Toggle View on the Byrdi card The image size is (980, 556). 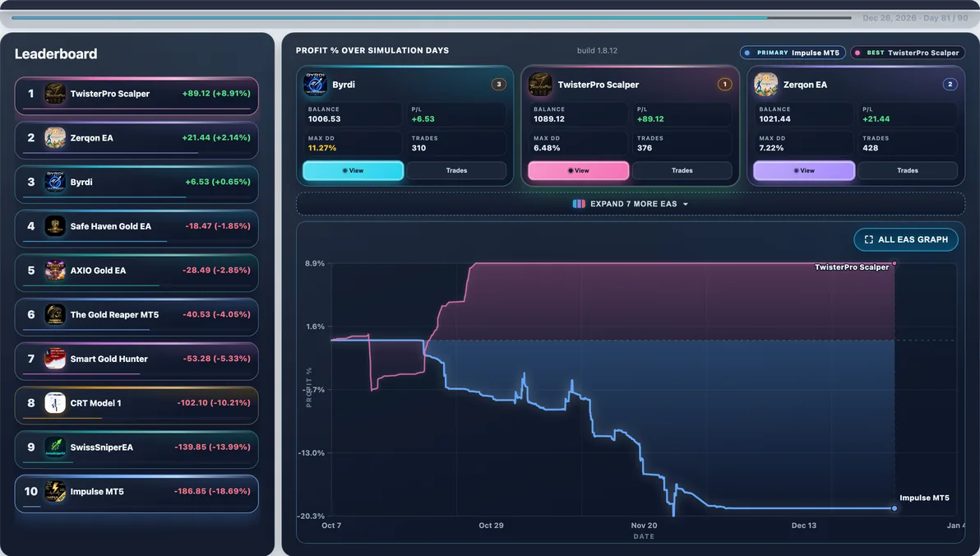(354, 171)
